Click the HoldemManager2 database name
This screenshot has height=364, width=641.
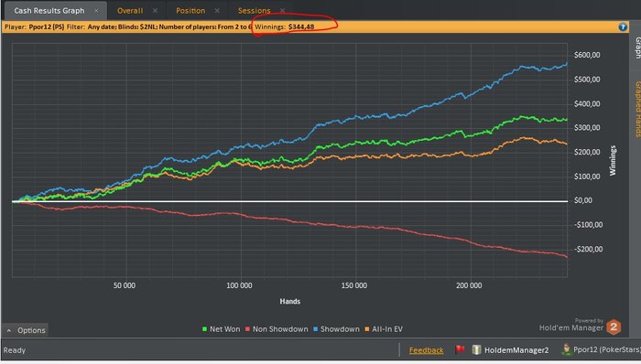click(516, 350)
